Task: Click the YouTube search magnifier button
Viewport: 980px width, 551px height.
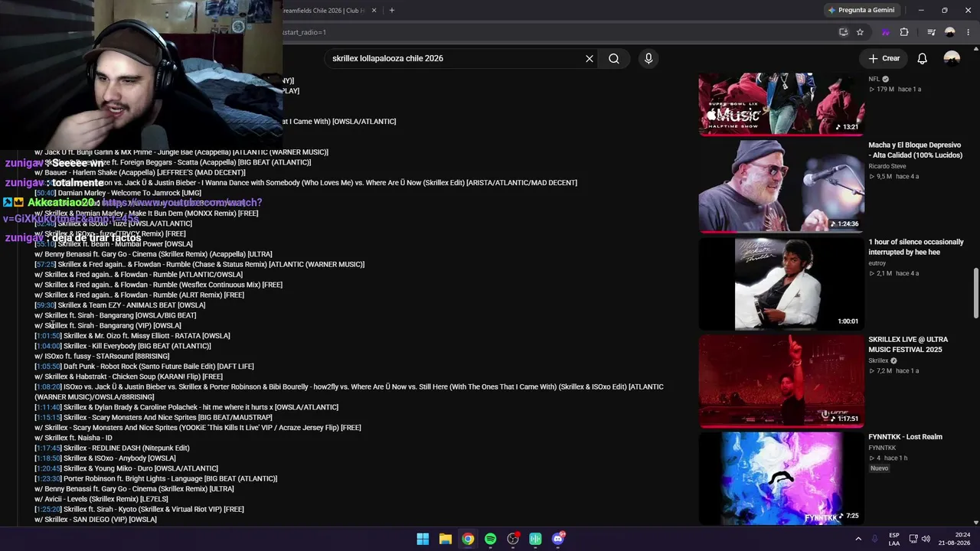Action: [614, 58]
